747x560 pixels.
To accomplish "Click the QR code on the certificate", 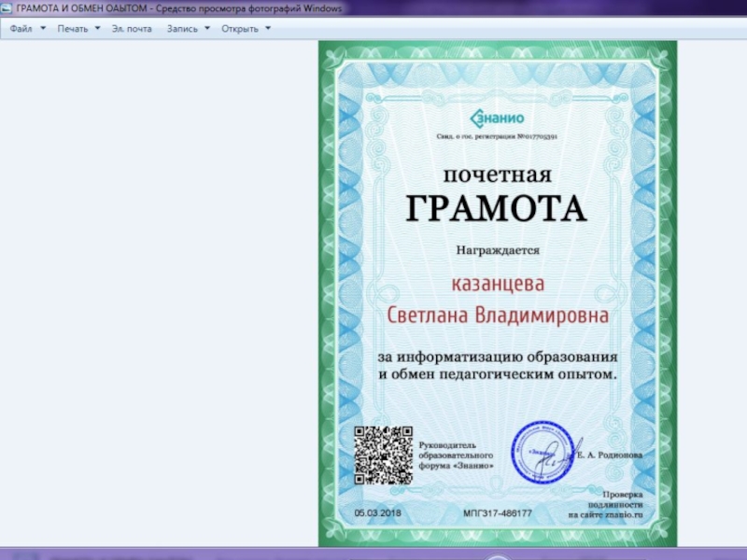I will pyautogui.click(x=384, y=455).
